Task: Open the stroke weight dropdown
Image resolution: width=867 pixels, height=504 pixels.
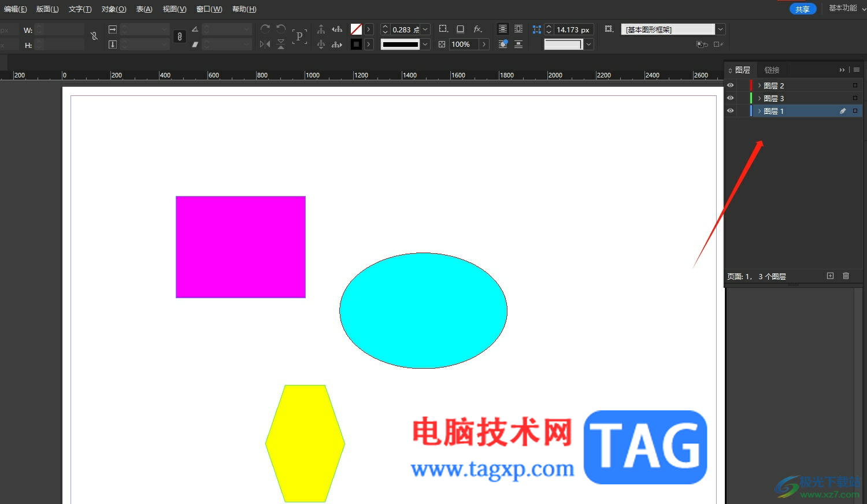Action: click(x=425, y=29)
